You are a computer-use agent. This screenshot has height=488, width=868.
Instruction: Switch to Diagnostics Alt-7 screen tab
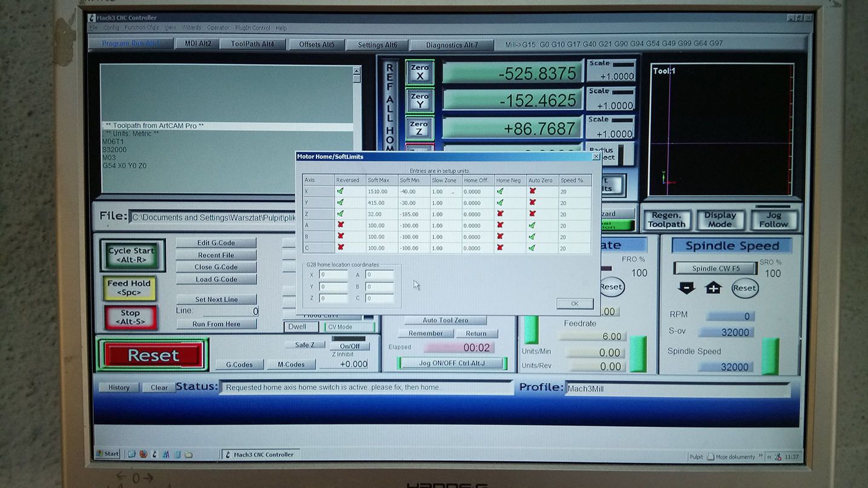(452, 45)
